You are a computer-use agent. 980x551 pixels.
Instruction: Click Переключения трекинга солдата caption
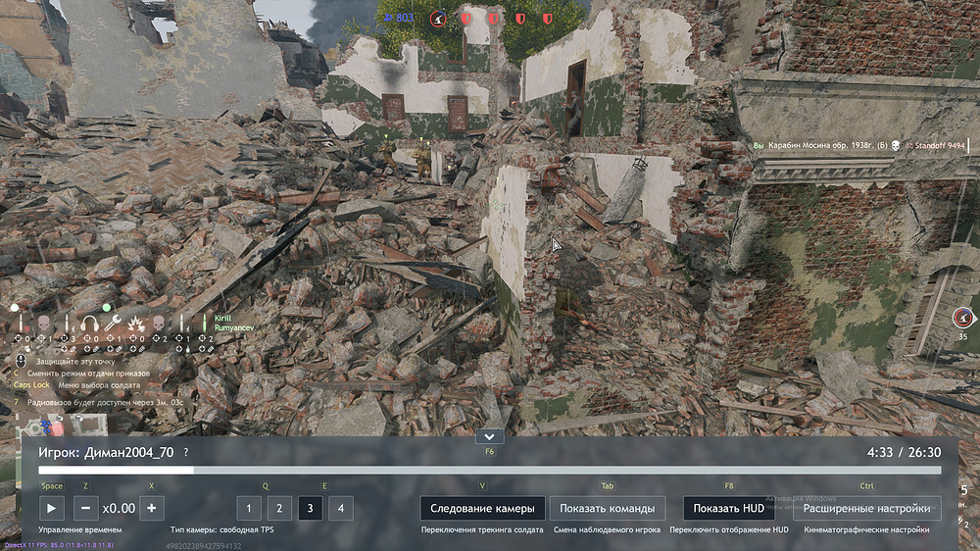pos(482,529)
